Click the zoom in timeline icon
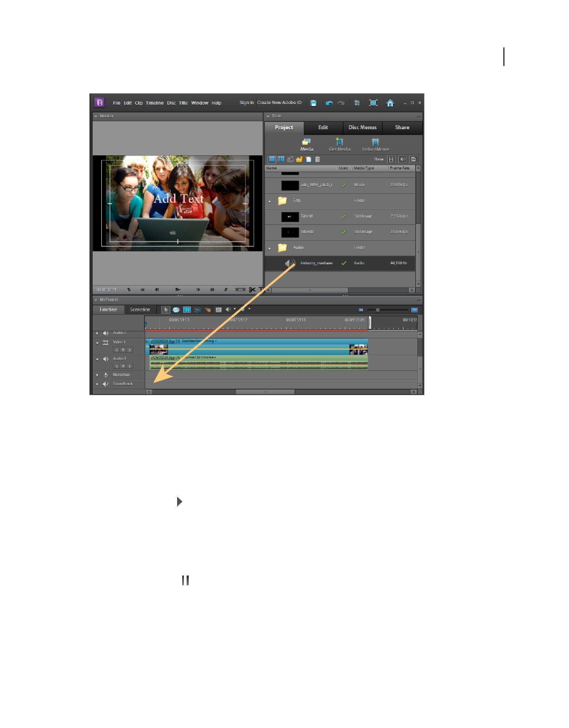Screen dimensions: 569x728 [415, 310]
